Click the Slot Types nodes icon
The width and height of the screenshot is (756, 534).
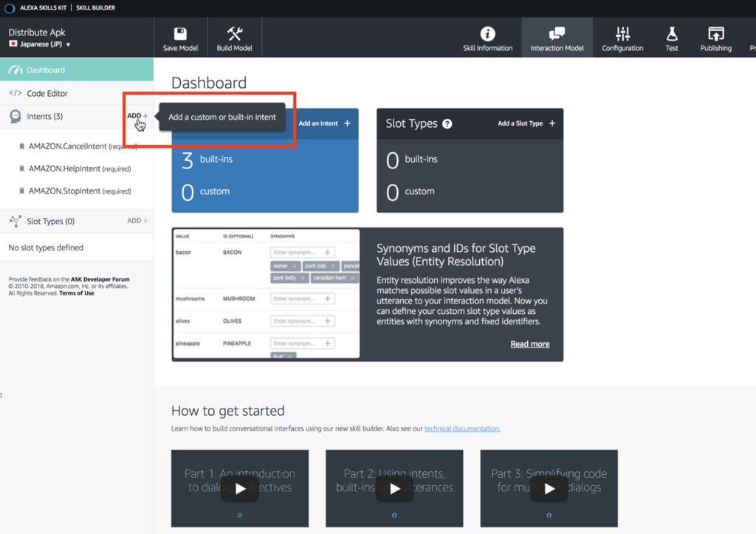point(16,221)
